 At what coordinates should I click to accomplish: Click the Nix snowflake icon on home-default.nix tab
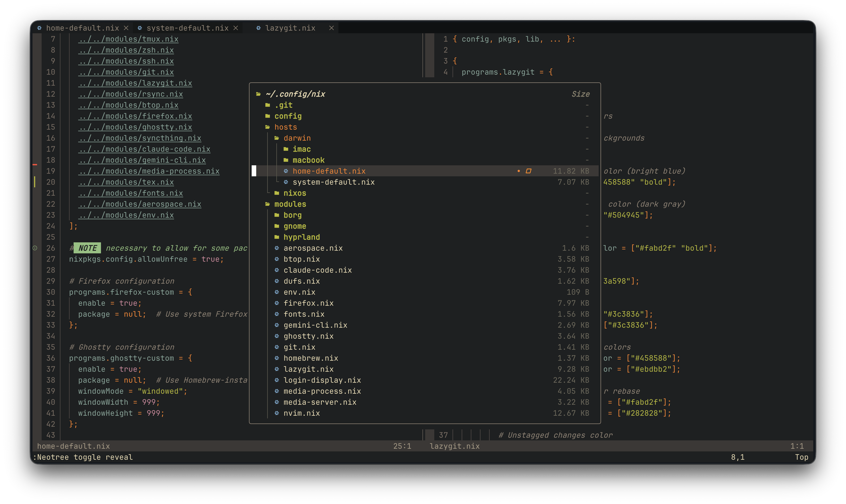point(40,28)
